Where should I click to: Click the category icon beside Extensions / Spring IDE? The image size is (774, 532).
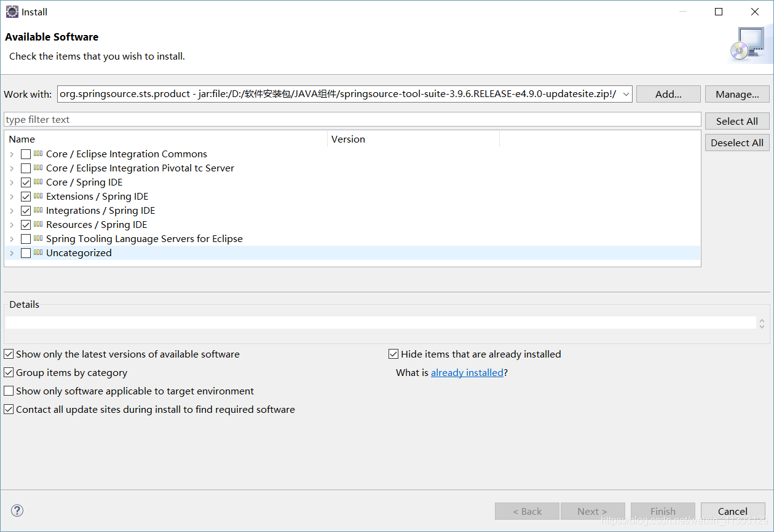(x=38, y=196)
